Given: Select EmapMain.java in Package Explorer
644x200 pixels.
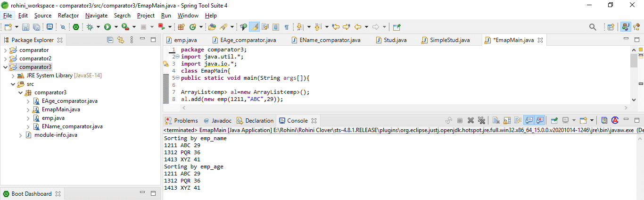Looking at the screenshot, I should click(61, 109).
